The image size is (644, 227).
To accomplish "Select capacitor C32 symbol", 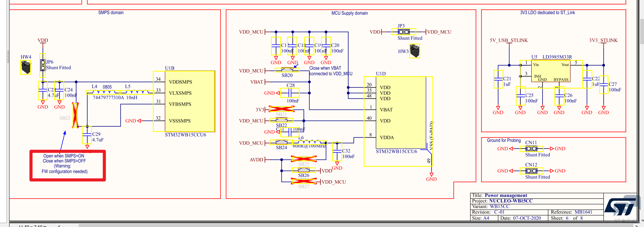I will [337, 152].
